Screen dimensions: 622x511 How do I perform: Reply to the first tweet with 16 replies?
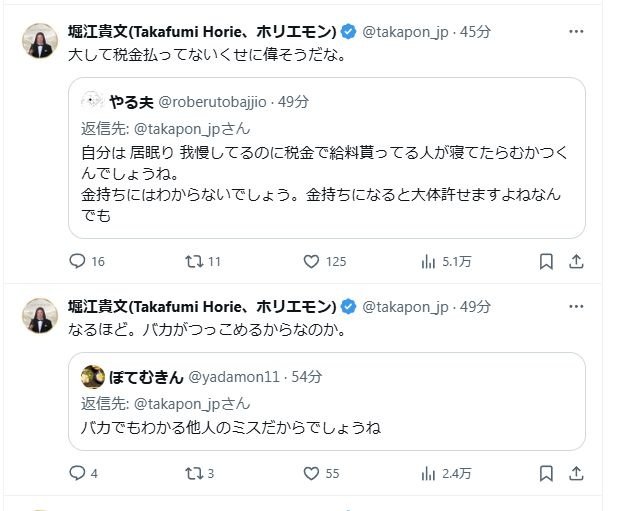[78, 262]
